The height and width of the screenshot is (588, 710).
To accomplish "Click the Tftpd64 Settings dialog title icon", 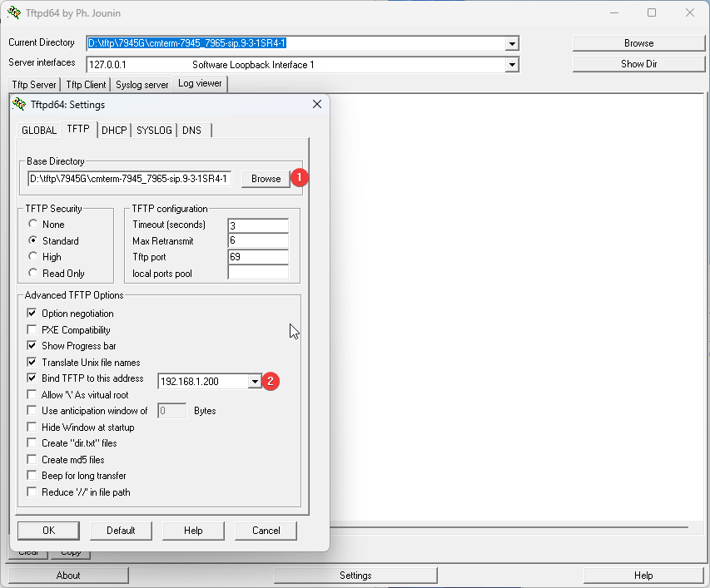I will click(19, 105).
